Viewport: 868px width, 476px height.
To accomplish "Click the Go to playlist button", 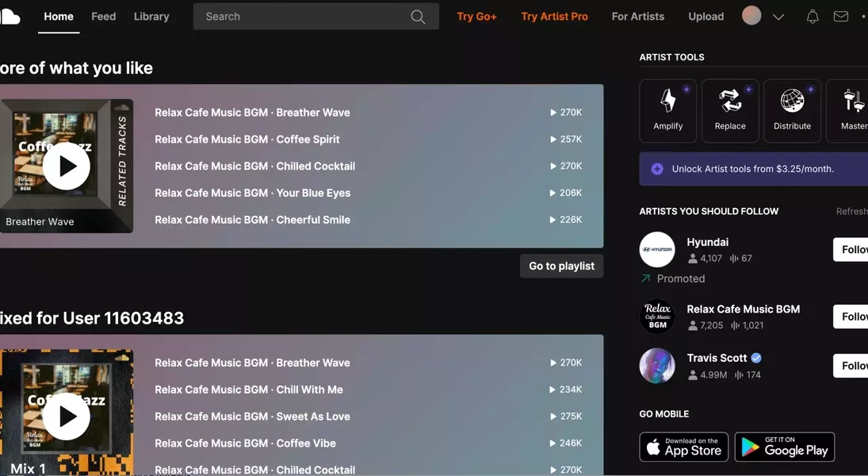I will 561,266.
